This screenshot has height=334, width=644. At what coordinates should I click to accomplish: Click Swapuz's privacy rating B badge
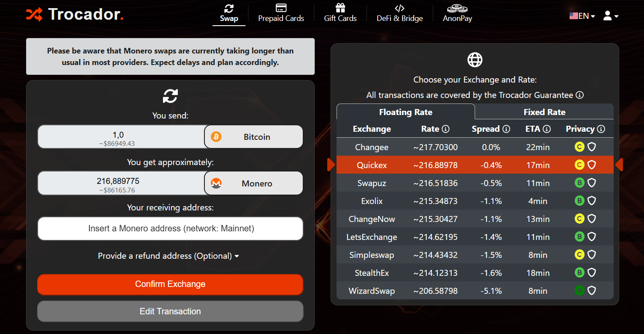(579, 183)
